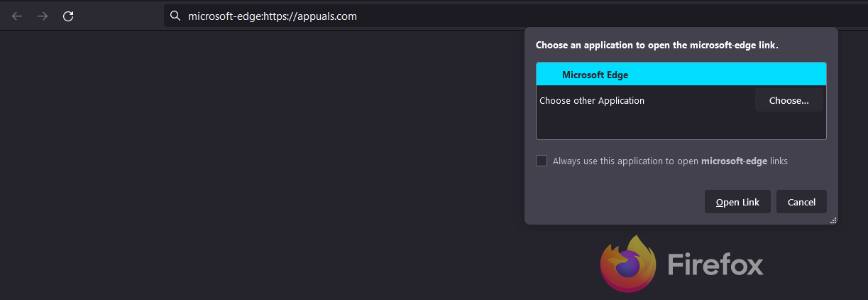This screenshot has width=868, height=300.
Task: Confirm with the Open Link button
Action: pos(737,202)
